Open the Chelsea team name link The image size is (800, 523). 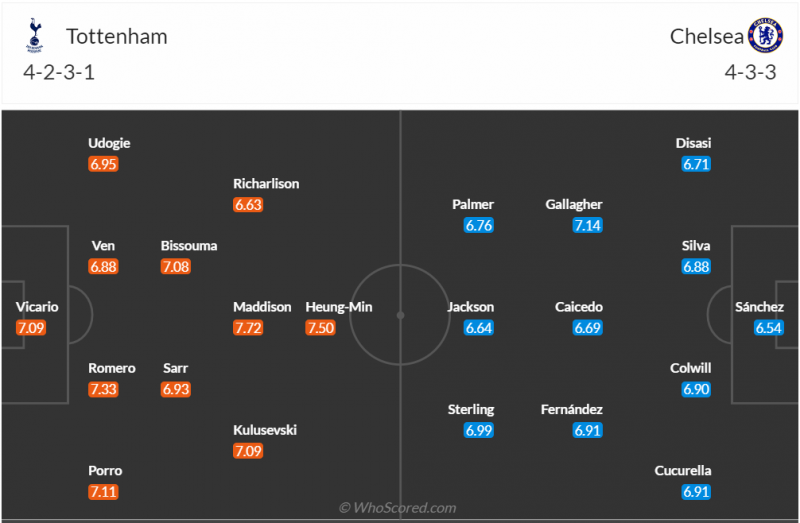point(707,37)
